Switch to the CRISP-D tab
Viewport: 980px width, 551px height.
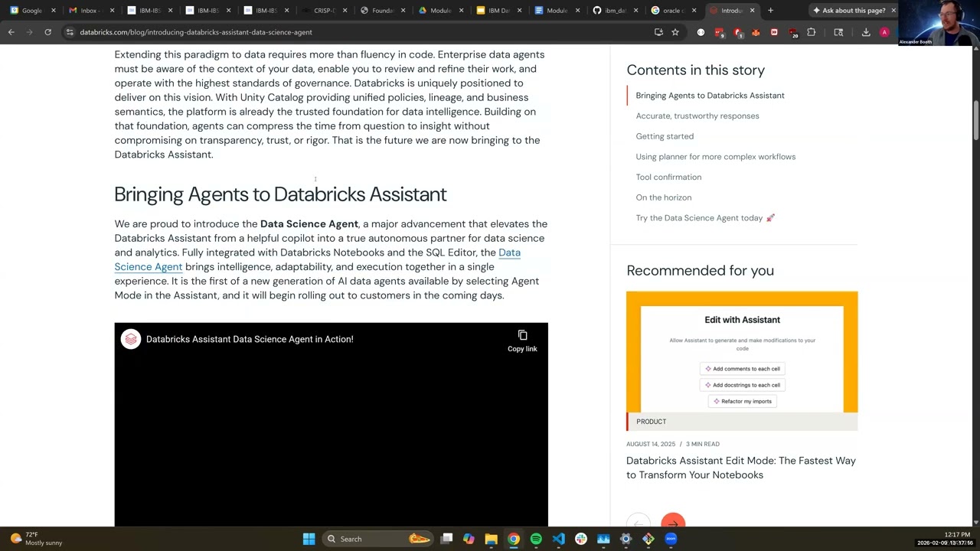(x=325, y=11)
